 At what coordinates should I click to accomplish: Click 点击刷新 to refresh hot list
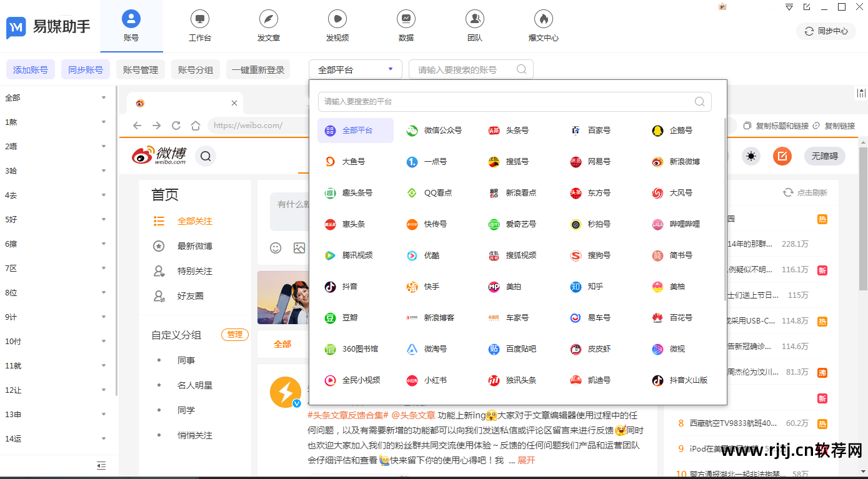click(805, 192)
